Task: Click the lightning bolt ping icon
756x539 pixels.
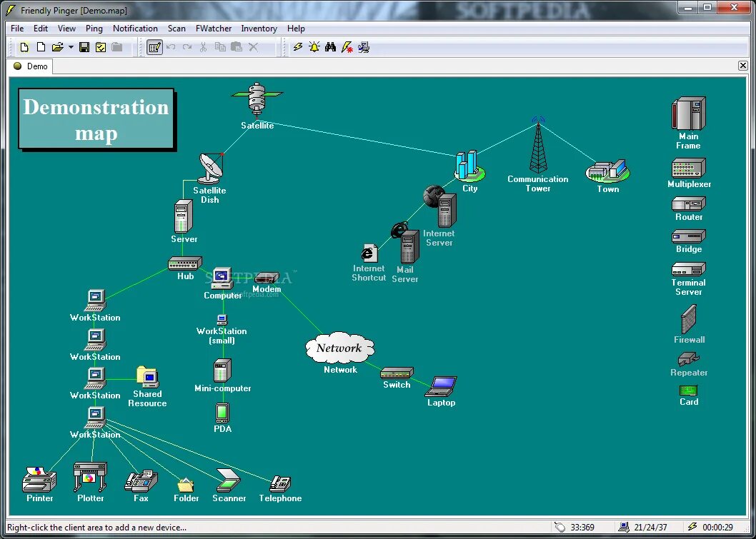Action: [x=298, y=47]
